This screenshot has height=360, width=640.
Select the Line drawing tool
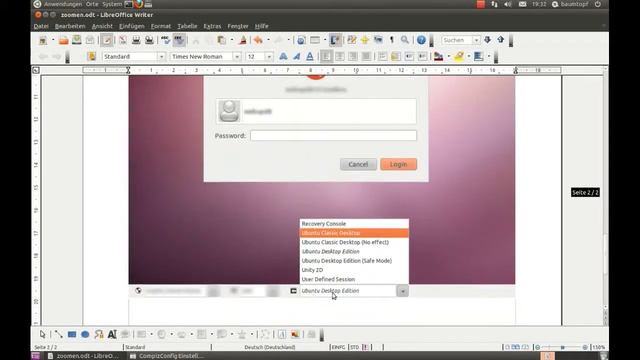click(x=58, y=334)
